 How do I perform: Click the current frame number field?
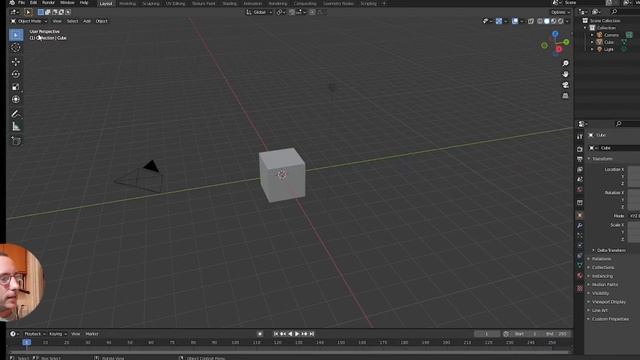pyautogui.click(x=487, y=334)
